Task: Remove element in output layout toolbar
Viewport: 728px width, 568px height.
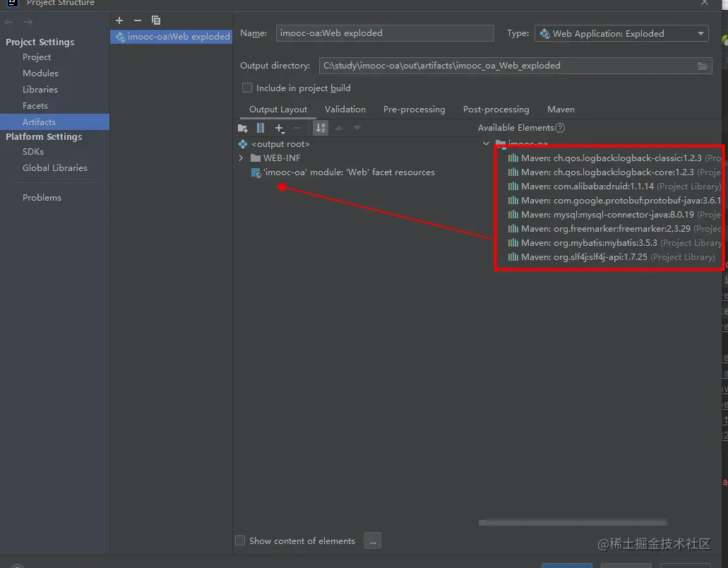Action: (x=297, y=128)
